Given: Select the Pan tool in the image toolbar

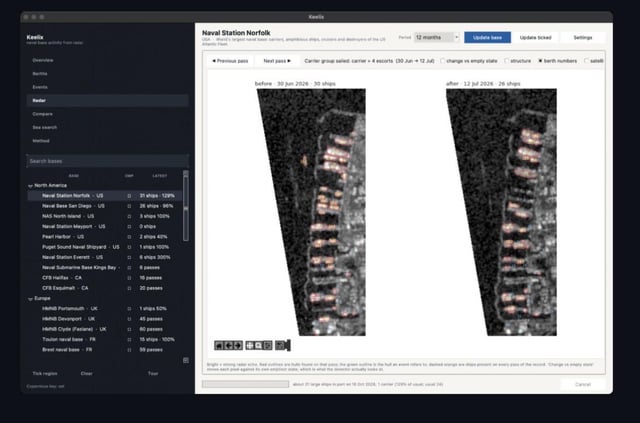Looking at the screenshot, I should click(x=250, y=345).
